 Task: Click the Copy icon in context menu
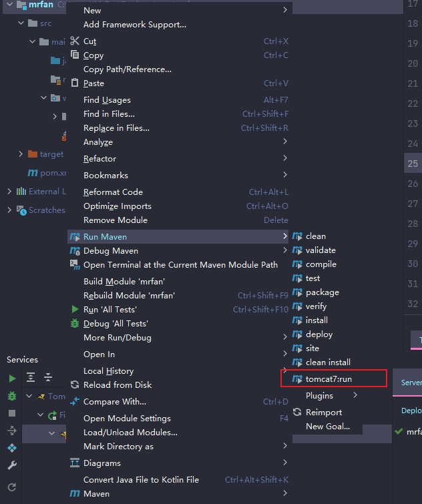click(x=75, y=55)
